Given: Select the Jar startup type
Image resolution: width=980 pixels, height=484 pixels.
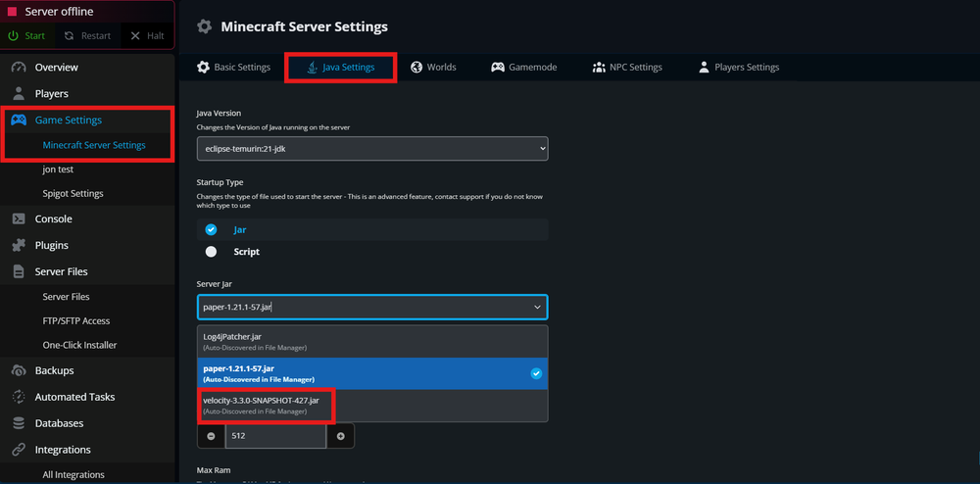Looking at the screenshot, I should coord(211,230).
